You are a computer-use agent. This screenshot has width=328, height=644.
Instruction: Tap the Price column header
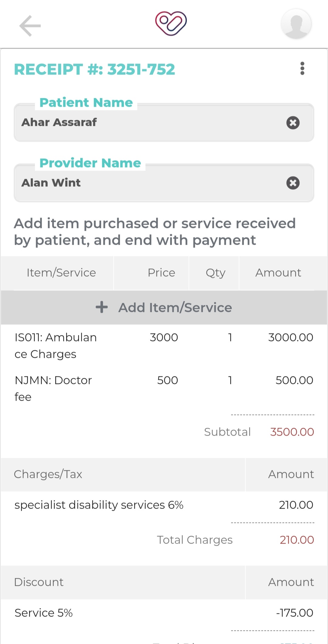point(161,273)
